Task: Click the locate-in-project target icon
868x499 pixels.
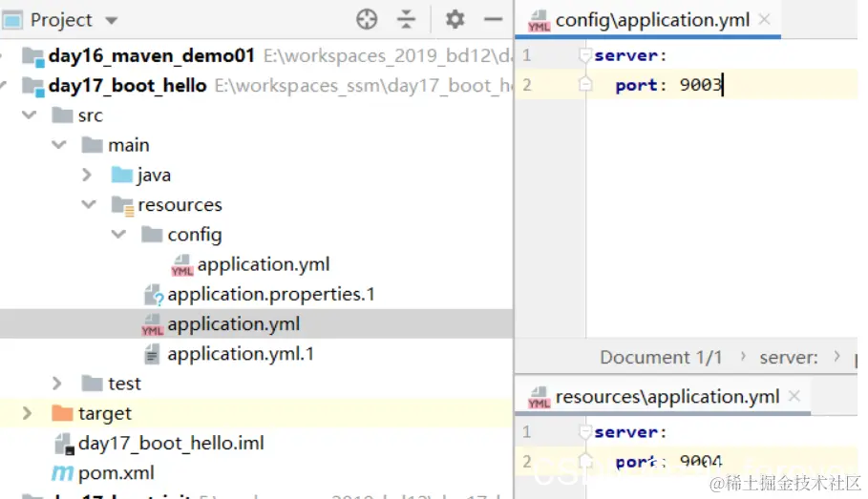Action: coord(367,19)
